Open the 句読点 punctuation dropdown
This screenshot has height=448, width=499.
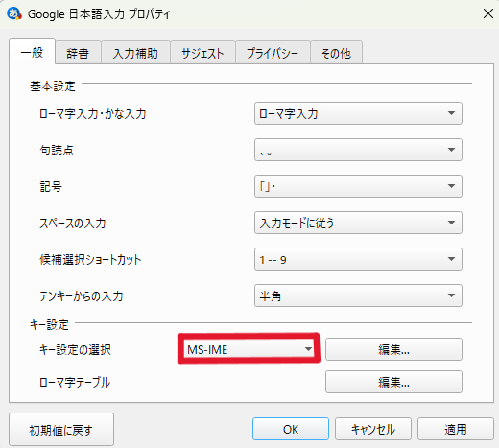point(358,150)
